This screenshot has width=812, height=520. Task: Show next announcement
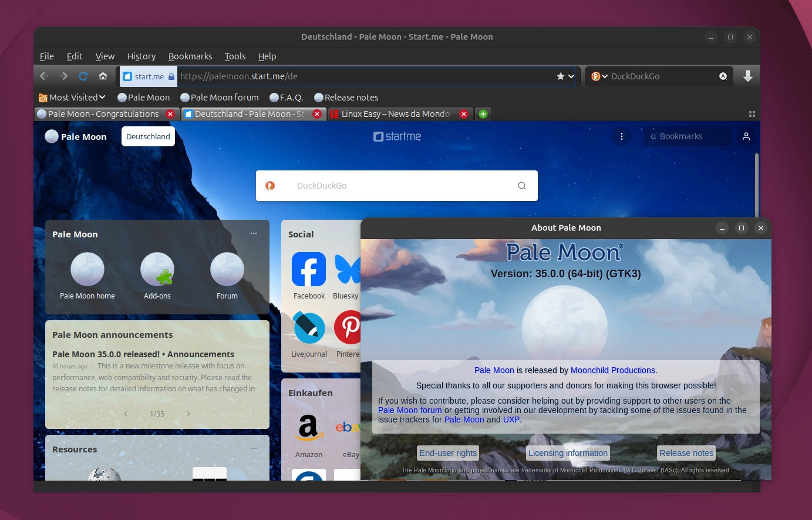coord(188,414)
